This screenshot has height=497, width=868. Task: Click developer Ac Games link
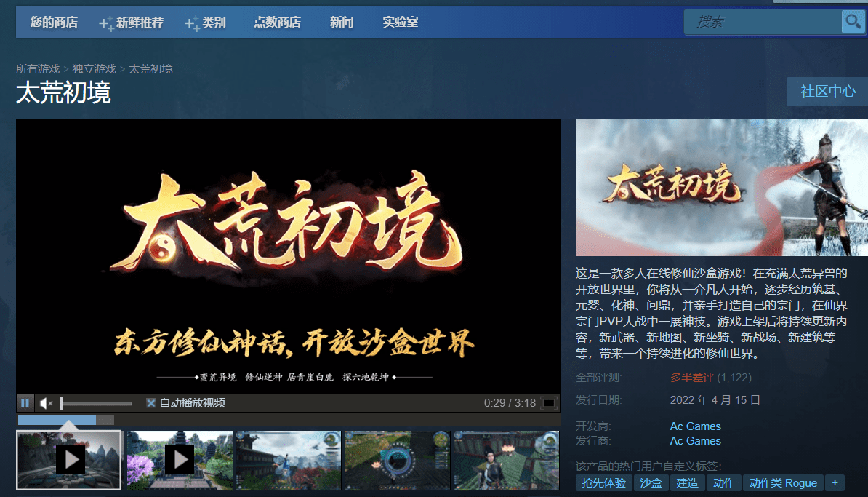pos(695,426)
